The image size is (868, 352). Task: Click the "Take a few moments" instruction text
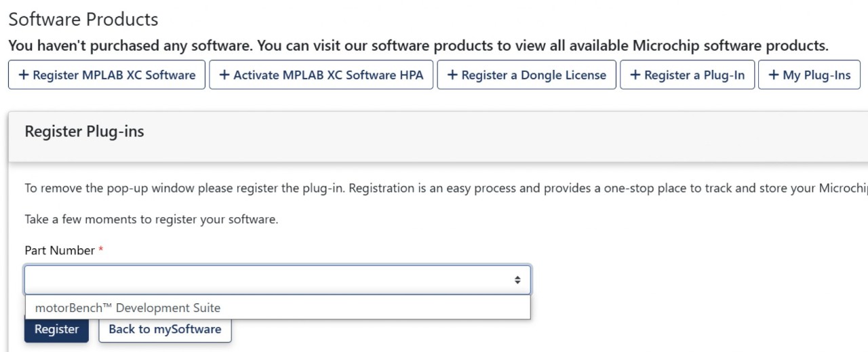click(x=151, y=219)
